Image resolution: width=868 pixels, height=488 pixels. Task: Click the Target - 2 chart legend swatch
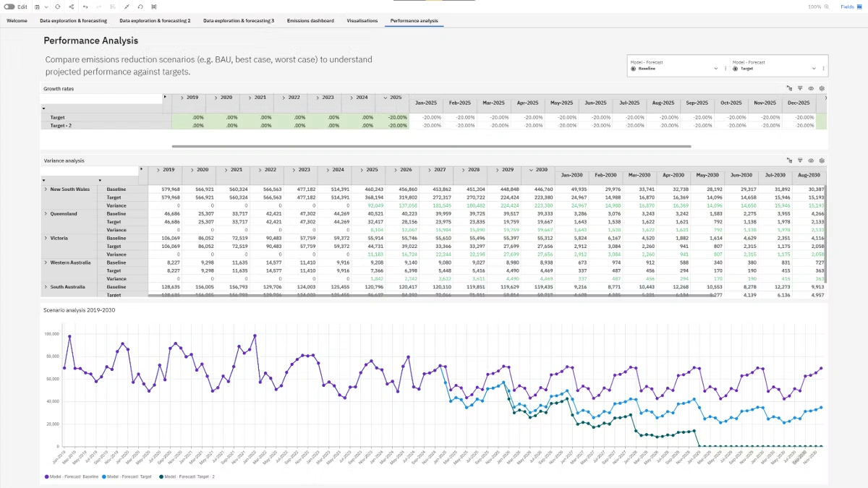click(x=161, y=477)
